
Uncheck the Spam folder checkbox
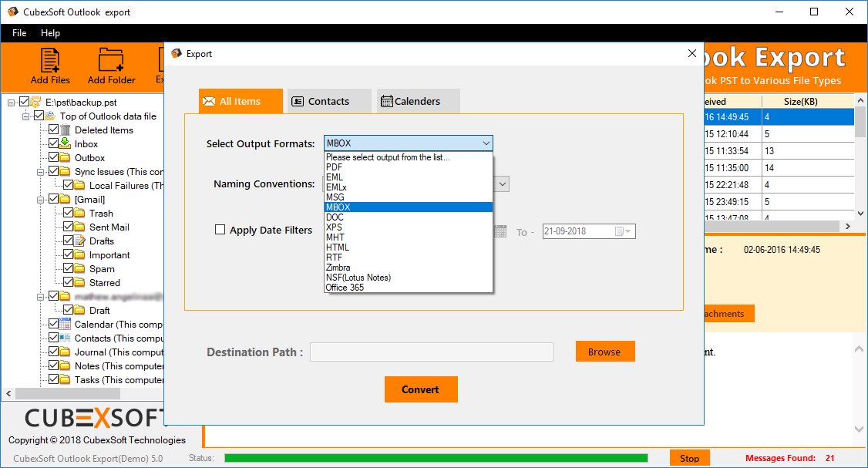point(68,269)
